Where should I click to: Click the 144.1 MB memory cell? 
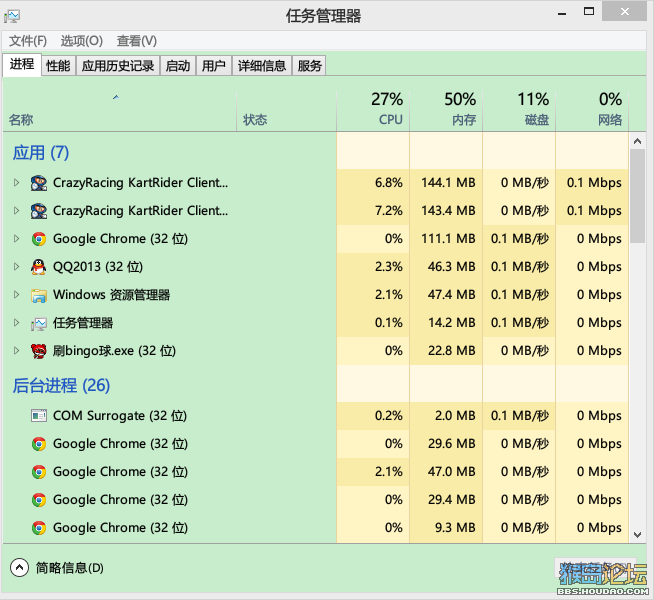[x=446, y=183]
